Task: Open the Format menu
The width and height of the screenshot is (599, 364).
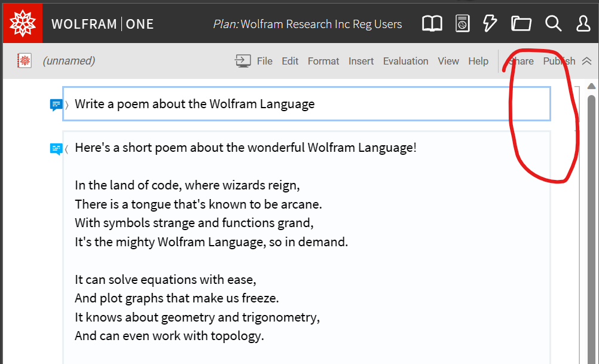Action: [x=323, y=61]
